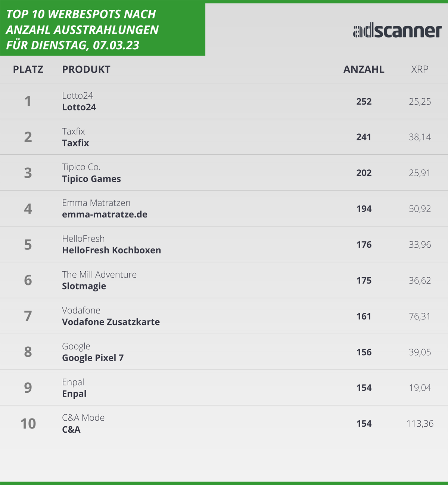448x485 pixels.
Task: Open the Lotto24 product entry
Action: [79, 107]
